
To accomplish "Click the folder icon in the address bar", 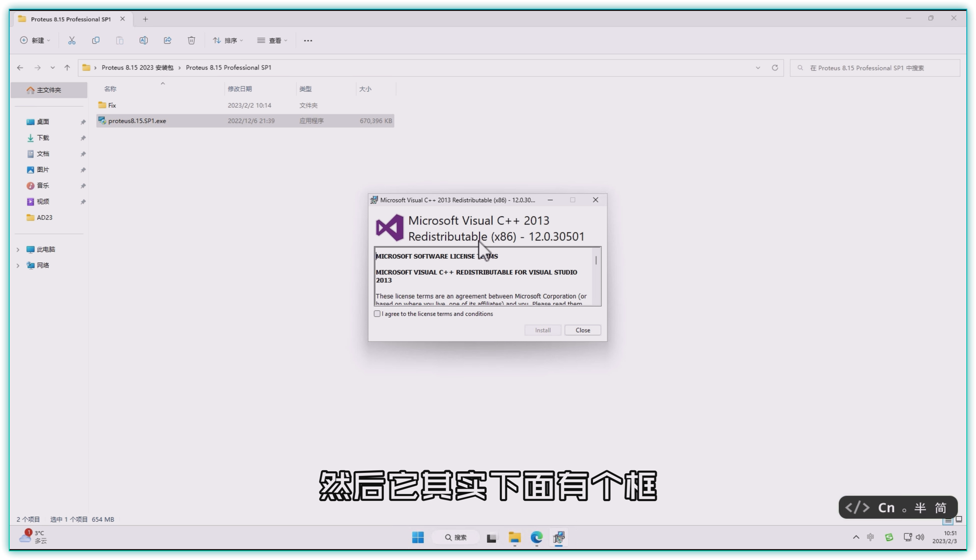I will [86, 67].
